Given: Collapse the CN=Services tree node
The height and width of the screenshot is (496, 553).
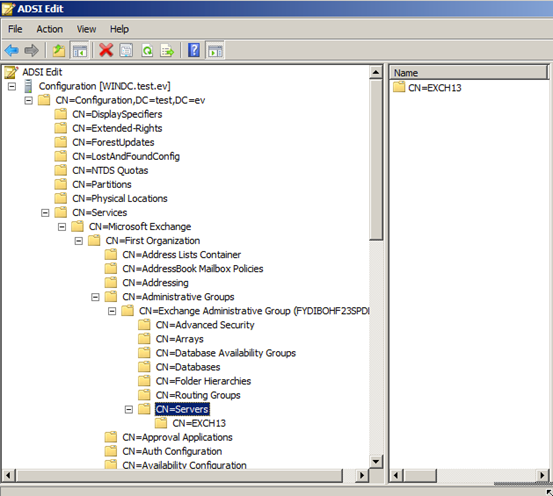Looking at the screenshot, I should pos(45,213).
